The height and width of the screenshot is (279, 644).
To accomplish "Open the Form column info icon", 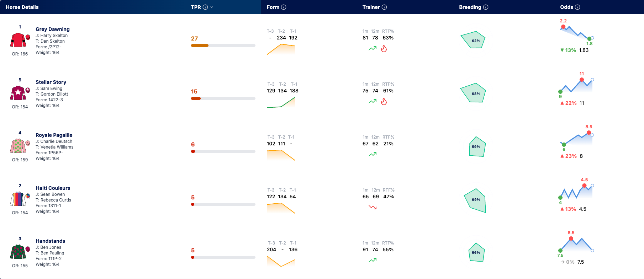I will tap(284, 7).
